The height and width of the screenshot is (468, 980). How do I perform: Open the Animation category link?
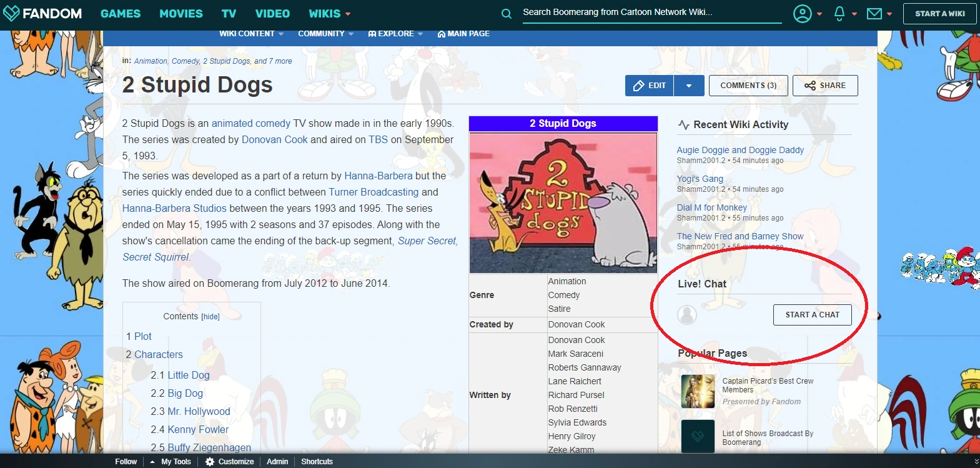[151, 61]
